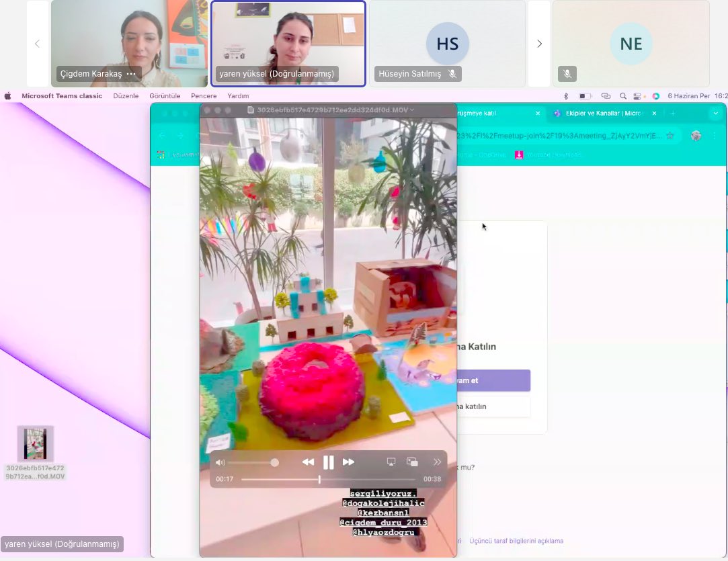728x561 pixels.
Task: Open the Düzenle menu
Action: click(126, 96)
